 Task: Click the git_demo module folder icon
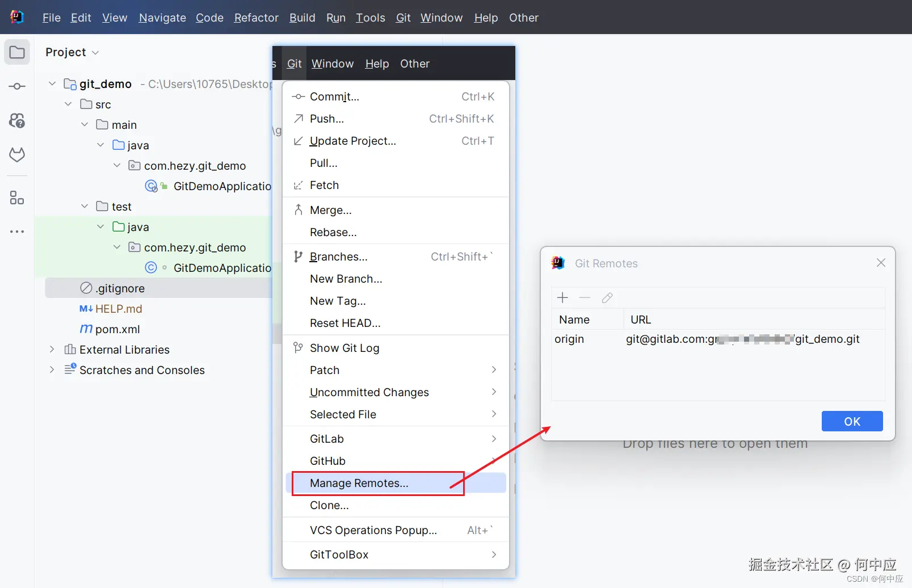(70, 84)
